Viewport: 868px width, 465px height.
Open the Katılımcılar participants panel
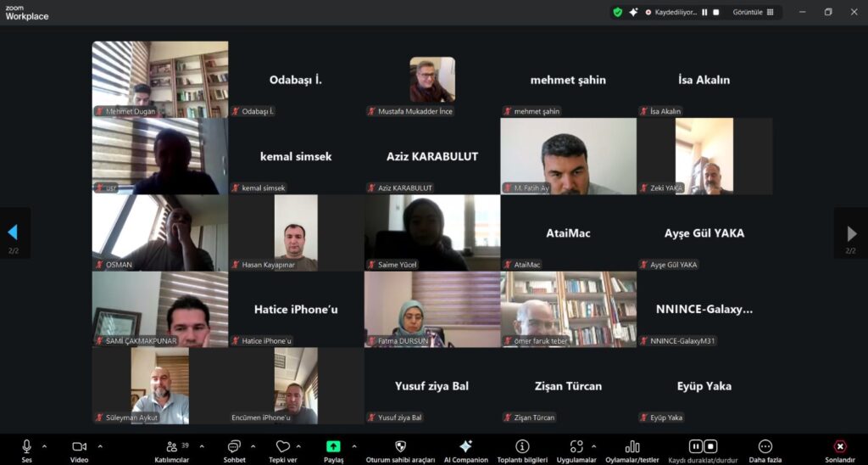[171, 451]
